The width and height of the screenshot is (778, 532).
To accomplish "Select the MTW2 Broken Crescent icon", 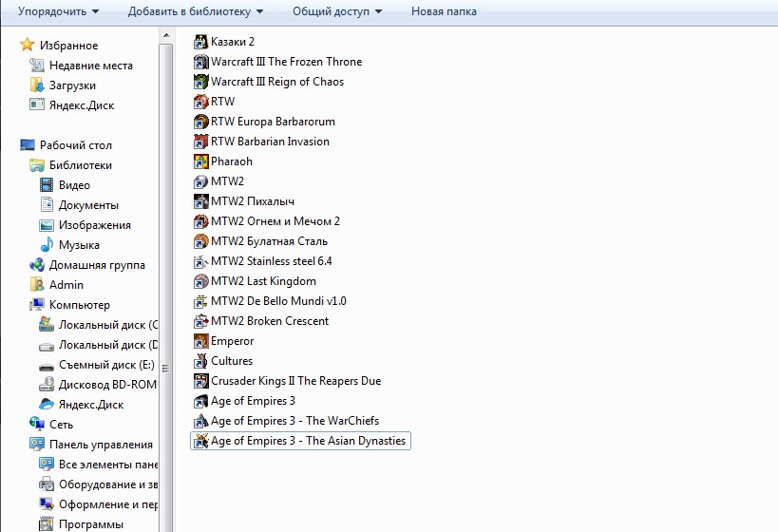I will [x=200, y=321].
